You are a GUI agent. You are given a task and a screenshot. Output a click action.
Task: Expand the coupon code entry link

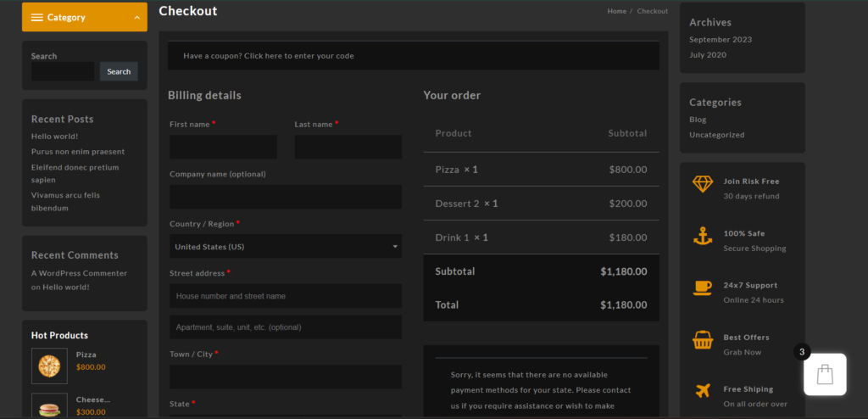point(269,56)
